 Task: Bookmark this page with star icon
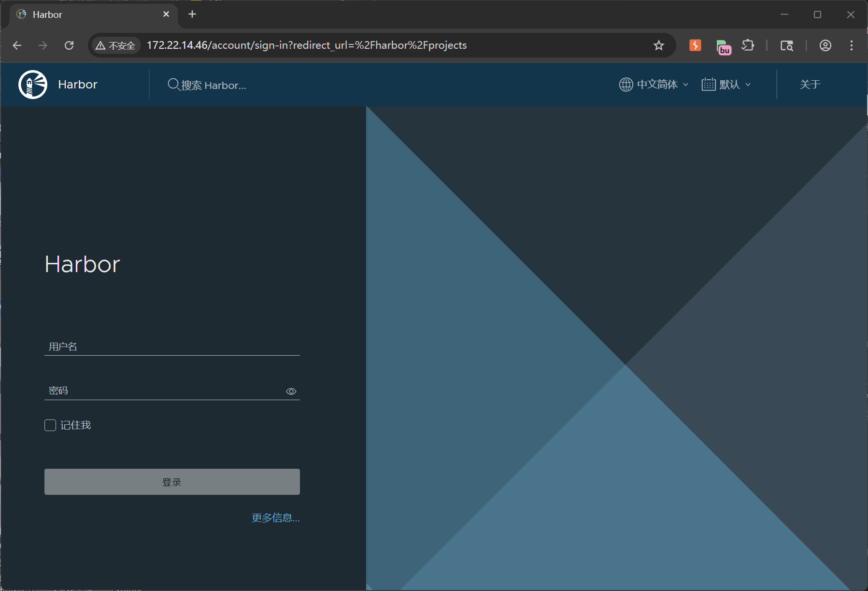658,45
